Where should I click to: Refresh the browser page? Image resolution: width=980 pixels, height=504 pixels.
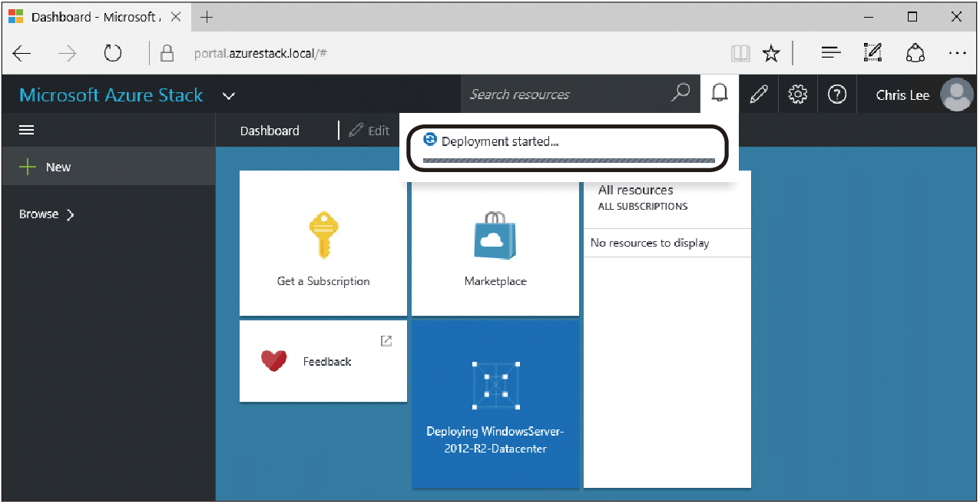(x=113, y=53)
